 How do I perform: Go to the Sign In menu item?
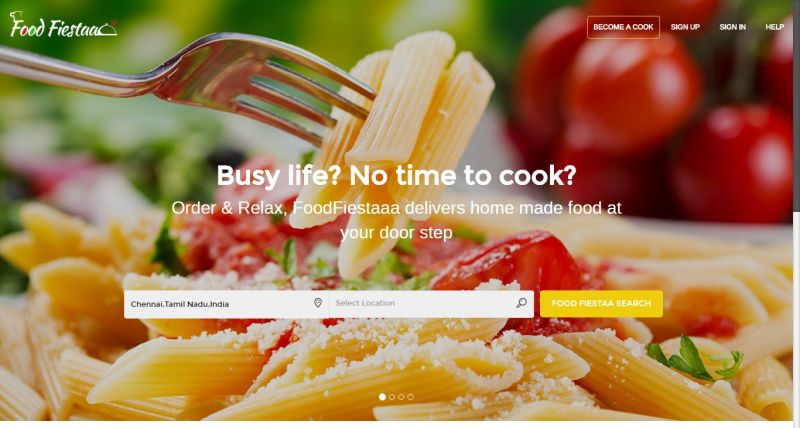click(733, 27)
